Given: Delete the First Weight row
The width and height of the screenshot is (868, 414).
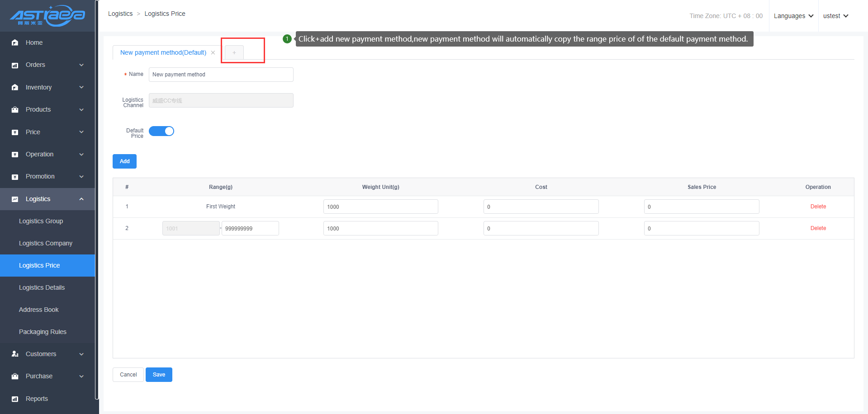Looking at the screenshot, I should (818, 207).
